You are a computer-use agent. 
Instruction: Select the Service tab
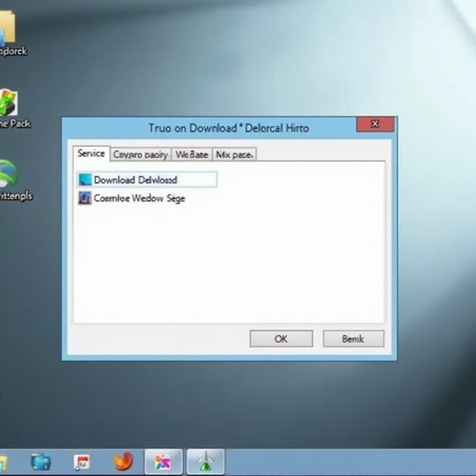[x=91, y=153]
